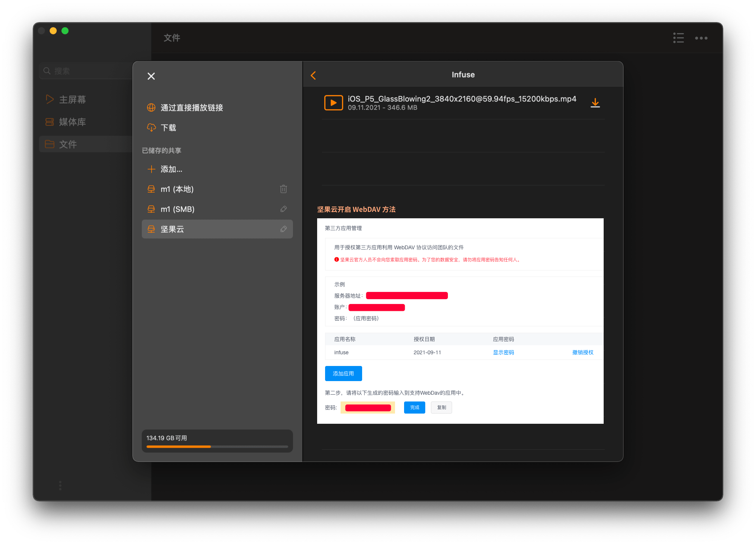Screen dimensions: 756x545
Task: Edit 坚果云 share with pencil icon
Action: 283,229
